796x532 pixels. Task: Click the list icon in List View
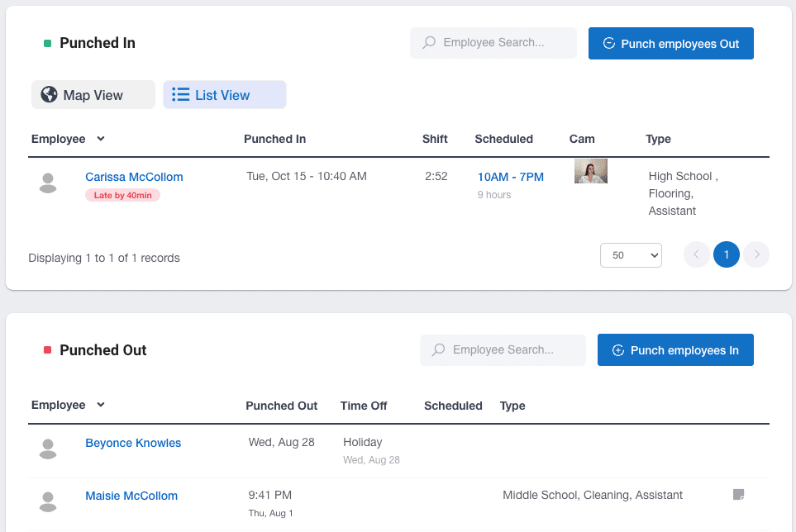point(180,95)
